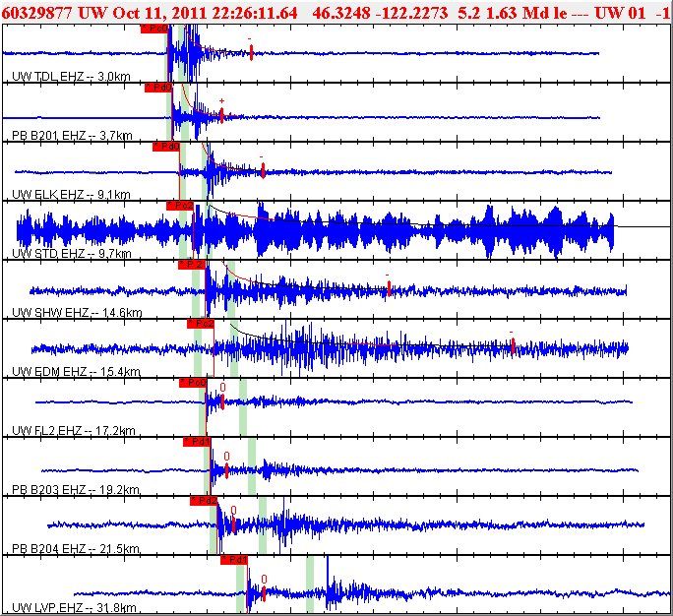Click the red coda marker on FL2 trace

pos(222,401)
